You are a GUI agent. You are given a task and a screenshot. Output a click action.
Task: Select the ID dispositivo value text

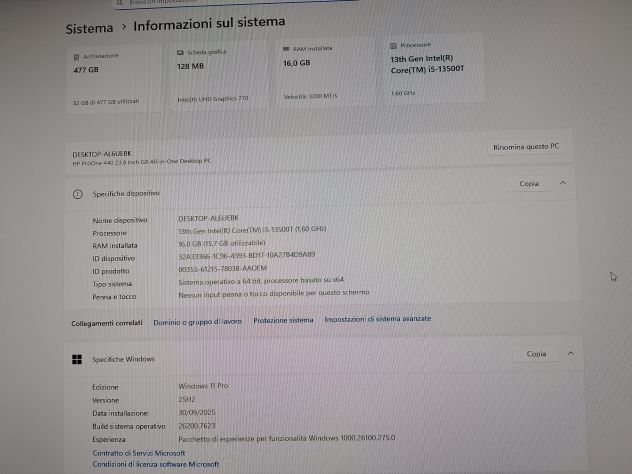[247, 255]
